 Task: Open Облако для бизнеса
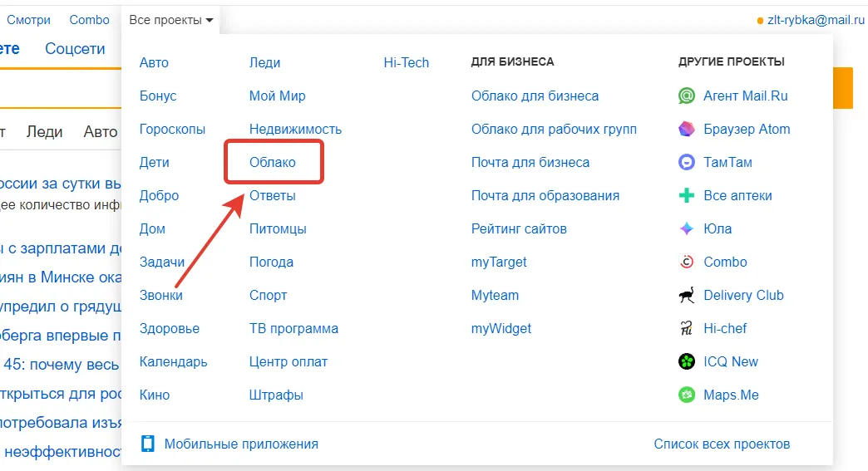tap(535, 96)
